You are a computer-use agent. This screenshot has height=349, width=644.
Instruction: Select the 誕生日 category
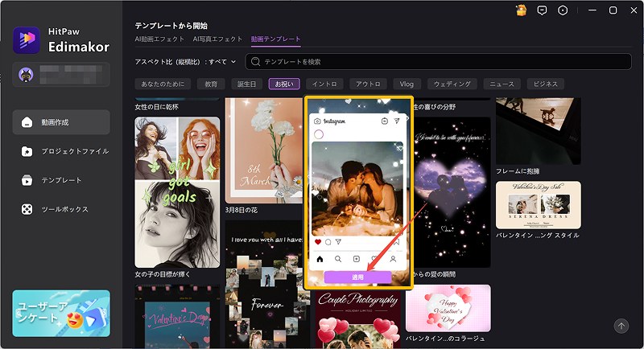[246, 84]
